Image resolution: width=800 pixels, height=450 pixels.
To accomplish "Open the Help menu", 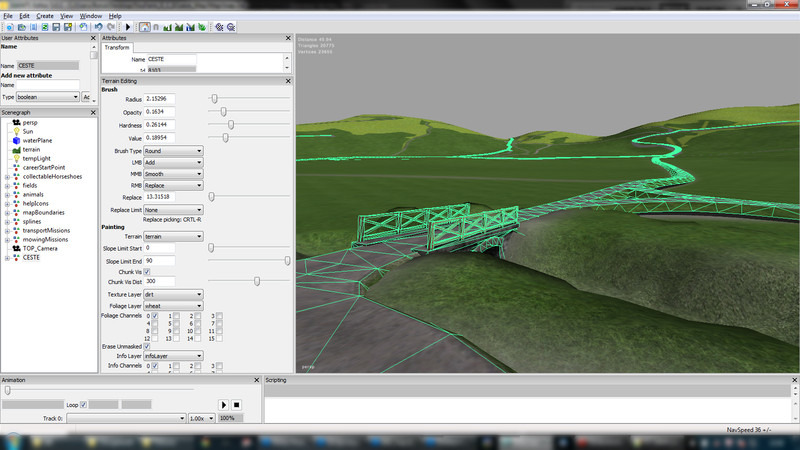I will point(115,16).
